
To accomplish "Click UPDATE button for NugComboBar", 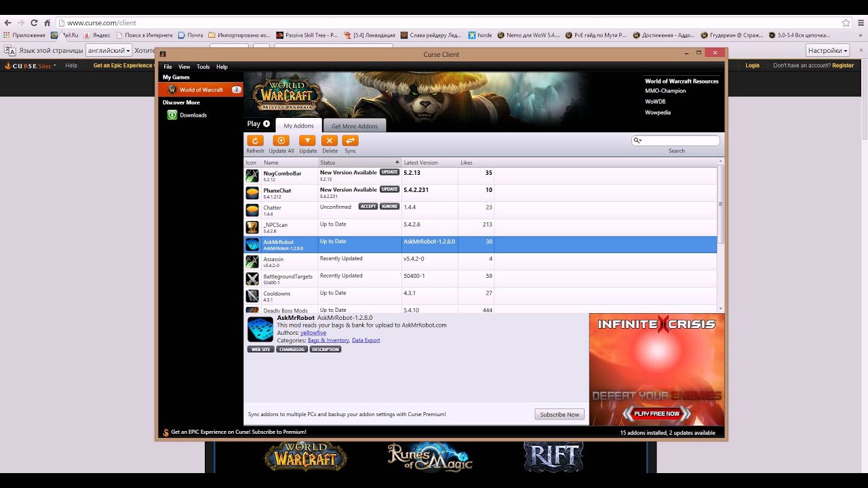I will [x=389, y=172].
